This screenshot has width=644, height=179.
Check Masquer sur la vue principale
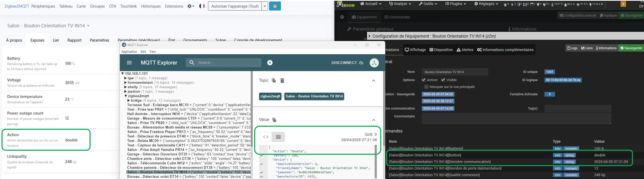click(426, 87)
